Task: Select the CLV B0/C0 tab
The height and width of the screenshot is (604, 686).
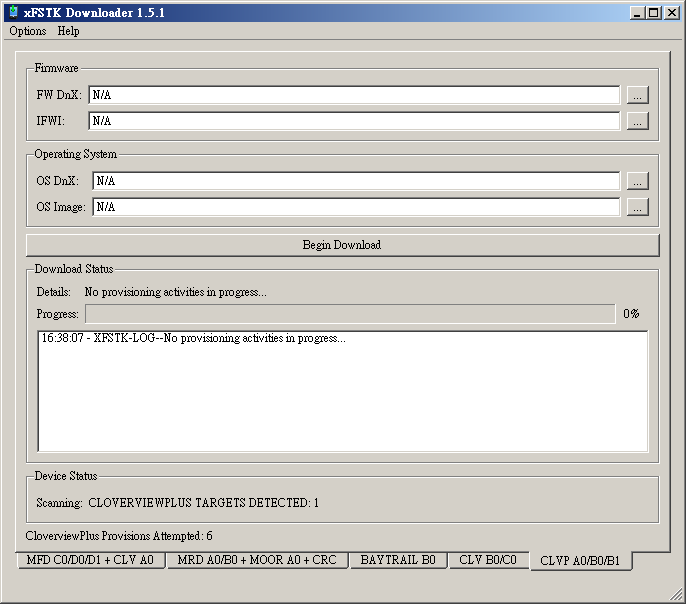Action: [488, 560]
